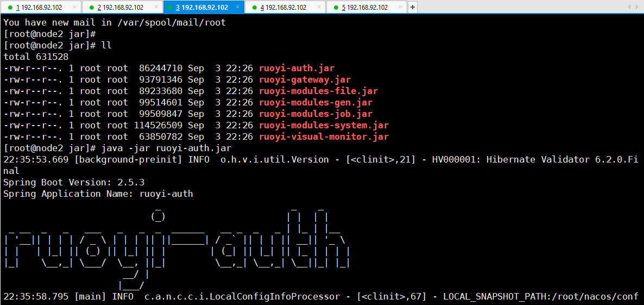Click green connection status dot on tab 2
The image size is (644, 305).
pyautogui.click(x=91, y=8)
